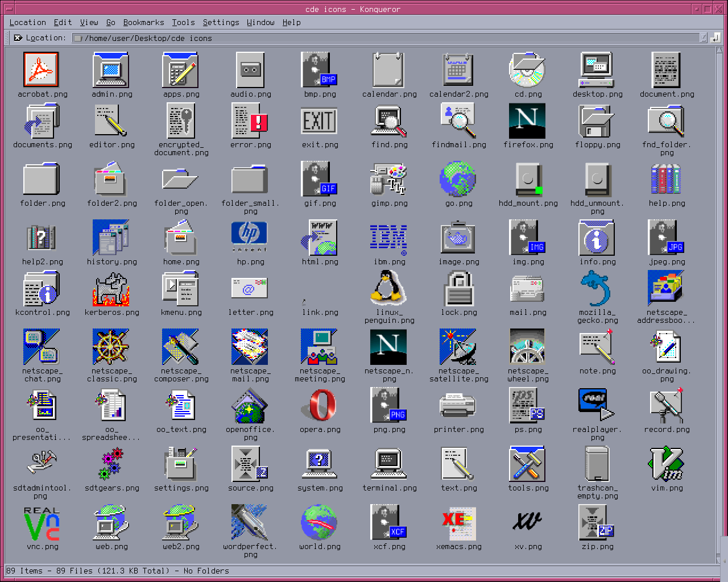
Task: Click the "xv.png" file name label
Action: click(x=528, y=547)
